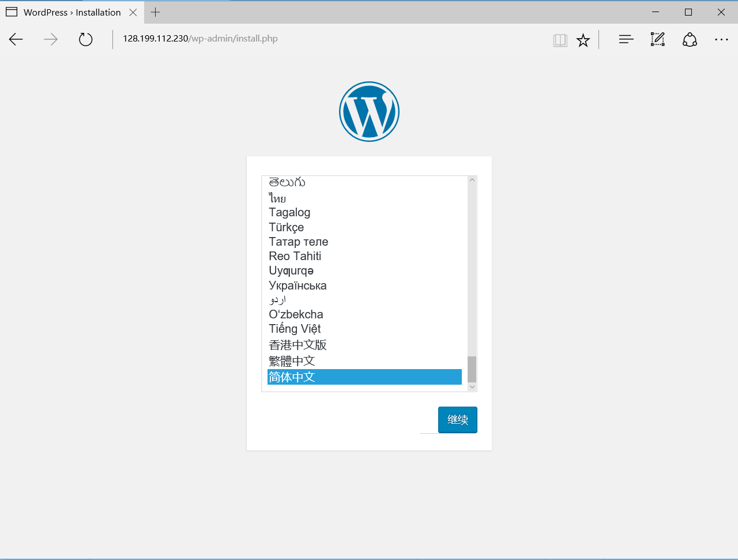738x560 pixels.
Task: Open the Hub lines icon
Action: (626, 39)
